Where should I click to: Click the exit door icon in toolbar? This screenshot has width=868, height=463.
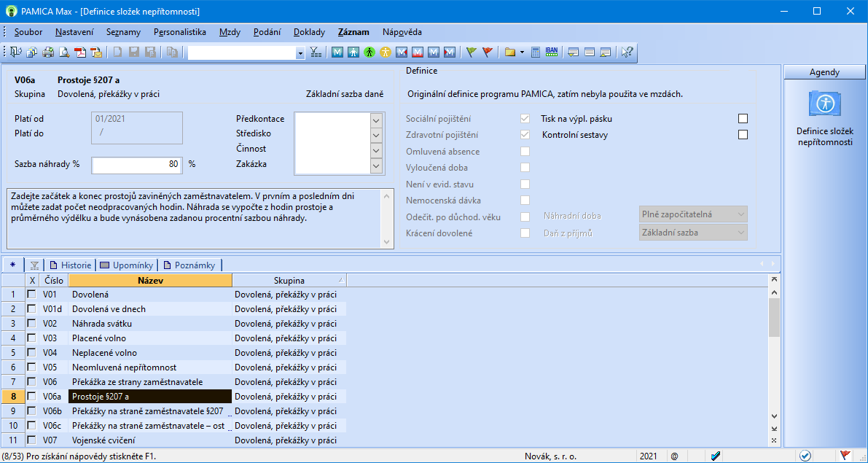point(15,52)
